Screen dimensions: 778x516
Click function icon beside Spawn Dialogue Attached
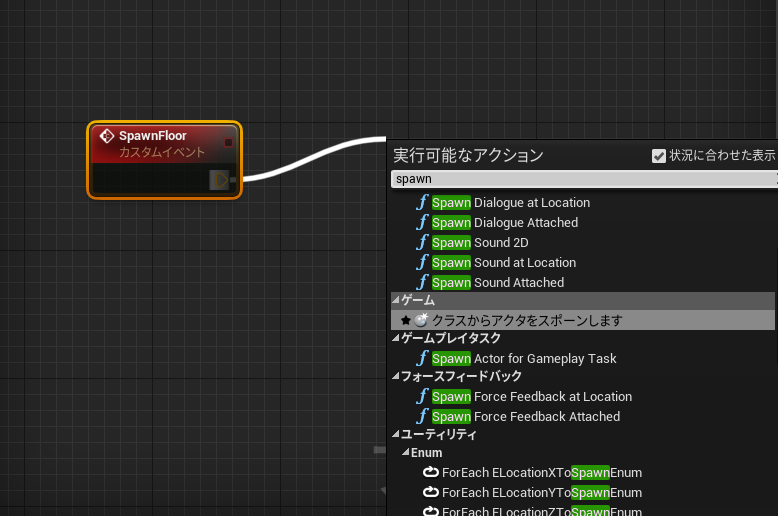[422, 222]
